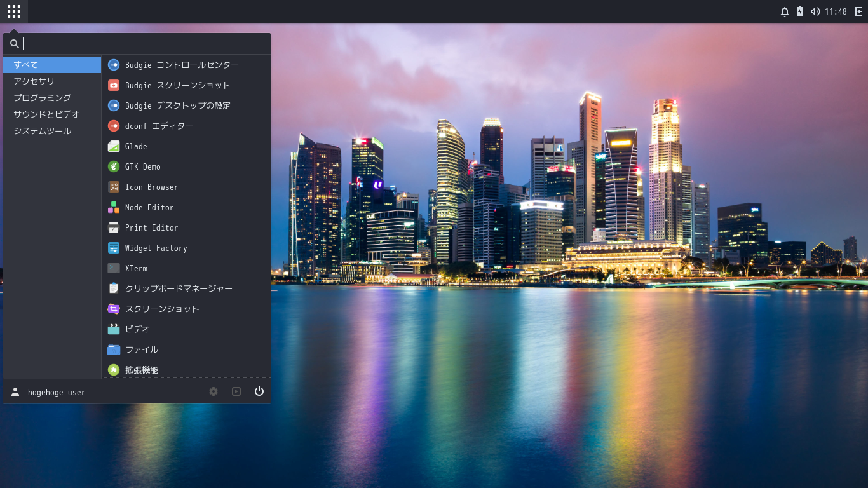Click "GTK Demo" text label
The height and width of the screenshot is (488, 868).
143,166
